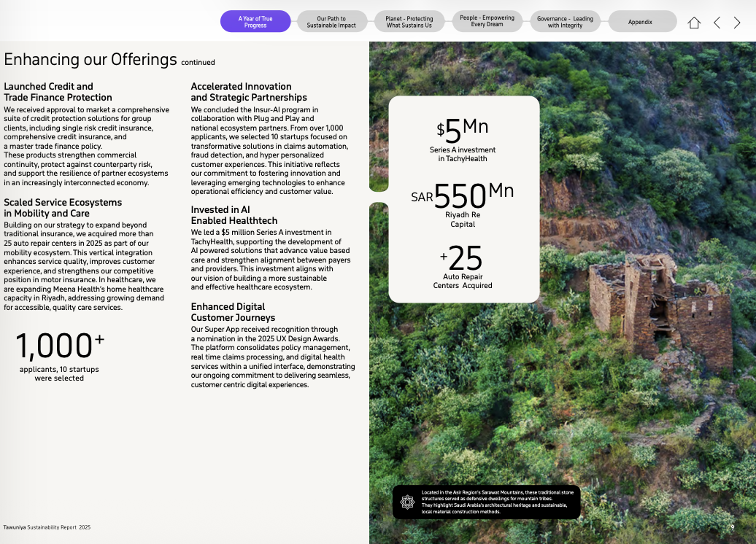Screen dimensions: 756x544
Task: Click the home icon in the navigation bar
Action: 694,23
